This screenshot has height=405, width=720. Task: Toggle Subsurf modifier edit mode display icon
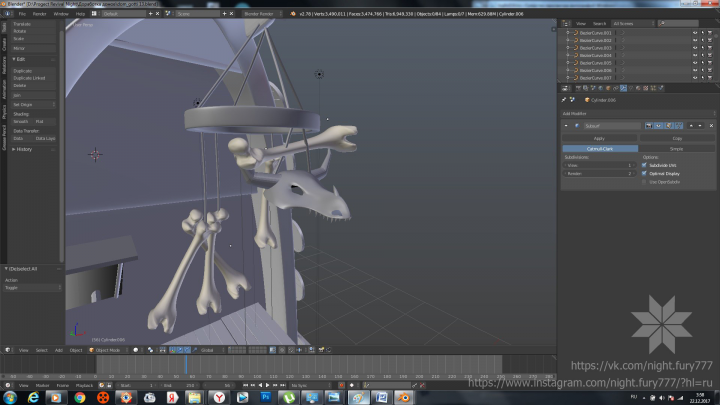(x=669, y=125)
